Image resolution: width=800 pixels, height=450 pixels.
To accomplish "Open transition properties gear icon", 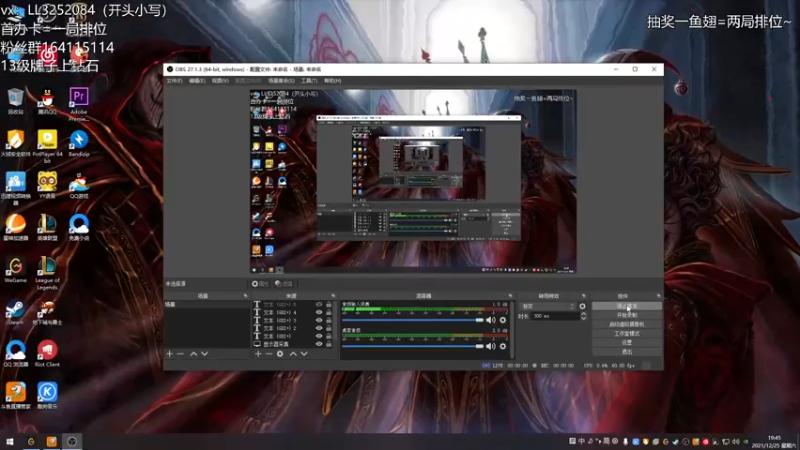I will (582, 306).
